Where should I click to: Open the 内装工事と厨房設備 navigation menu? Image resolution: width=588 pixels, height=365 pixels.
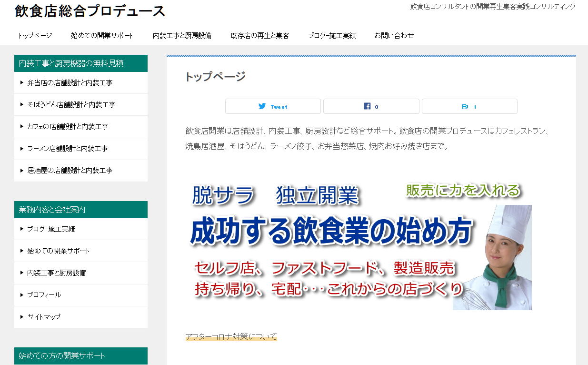coord(183,35)
